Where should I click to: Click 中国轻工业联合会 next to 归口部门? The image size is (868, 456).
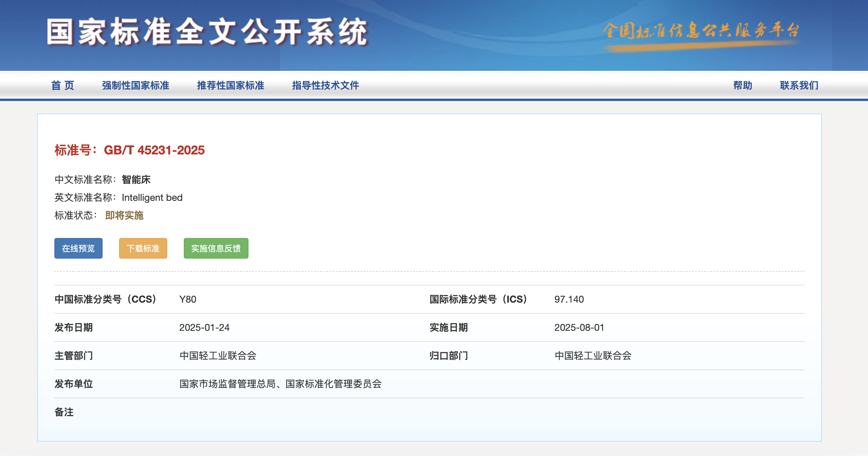click(593, 356)
